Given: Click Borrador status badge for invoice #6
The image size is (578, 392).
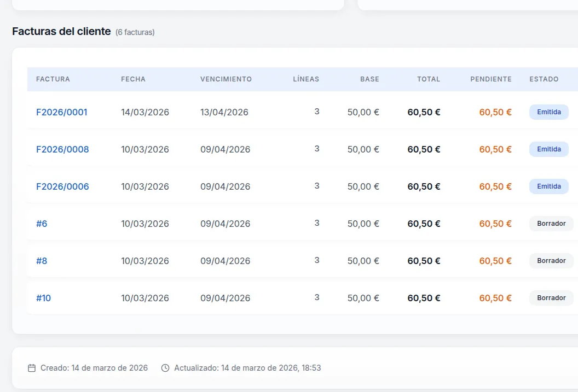Looking at the screenshot, I should tap(551, 224).
